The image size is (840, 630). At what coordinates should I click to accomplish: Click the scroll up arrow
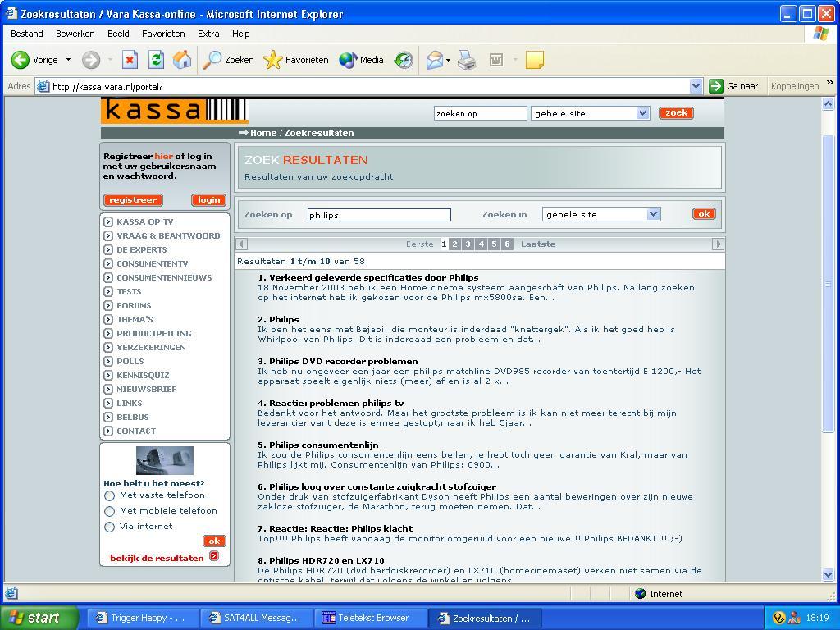(828, 104)
